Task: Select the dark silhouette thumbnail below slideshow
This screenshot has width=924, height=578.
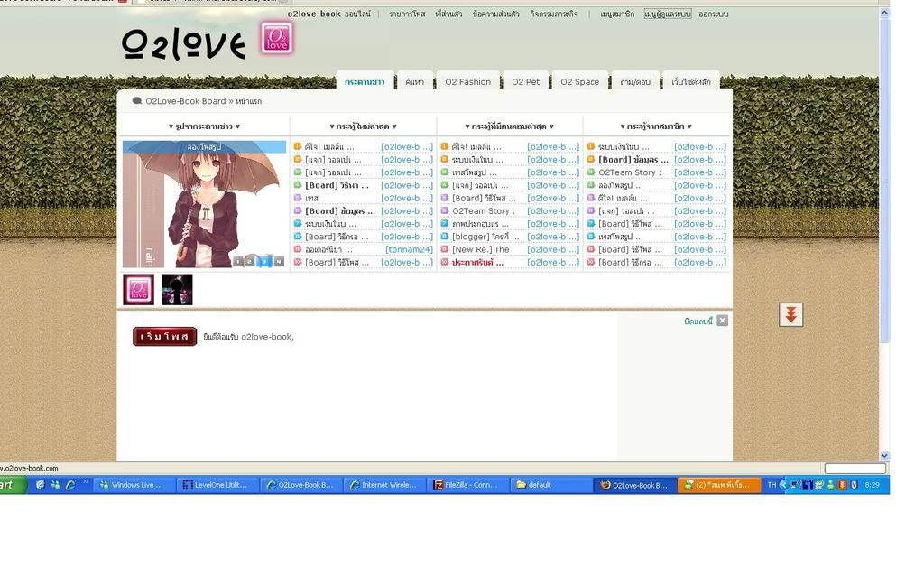Action: click(177, 290)
